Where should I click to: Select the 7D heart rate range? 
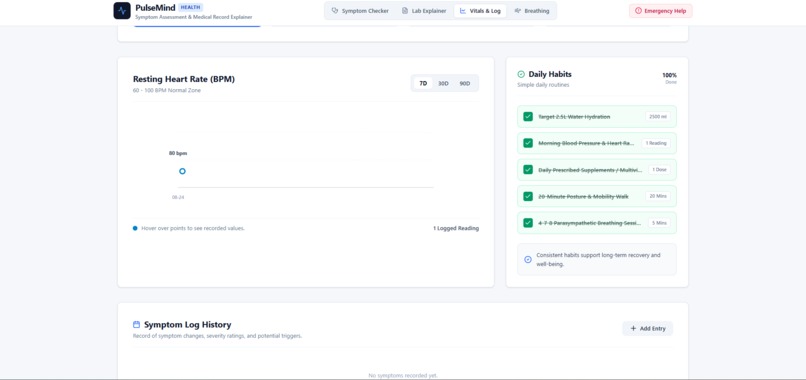423,83
